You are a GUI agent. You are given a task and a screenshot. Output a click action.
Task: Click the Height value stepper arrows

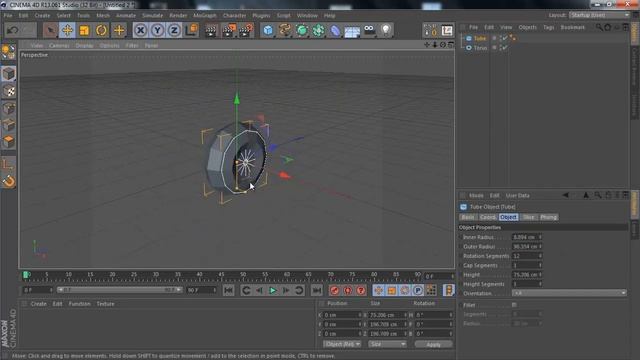[x=540, y=275]
